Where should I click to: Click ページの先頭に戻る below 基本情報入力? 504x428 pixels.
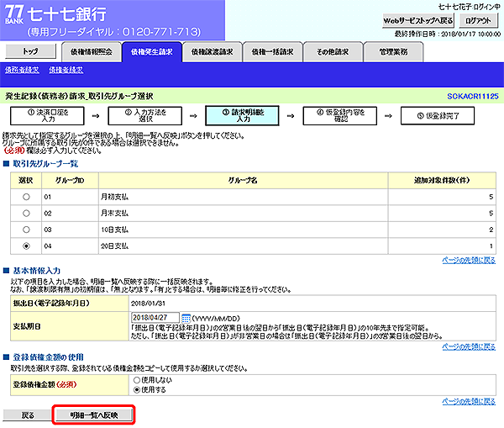[x=469, y=347]
